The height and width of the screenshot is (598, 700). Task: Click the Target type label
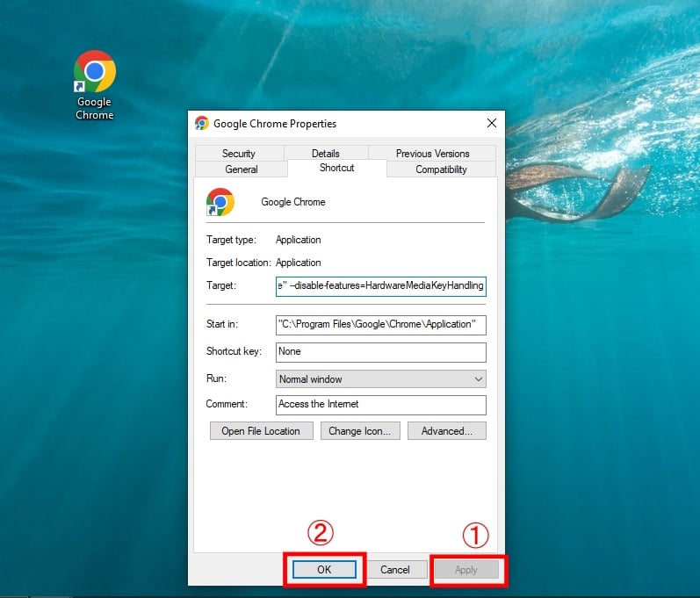coord(231,240)
